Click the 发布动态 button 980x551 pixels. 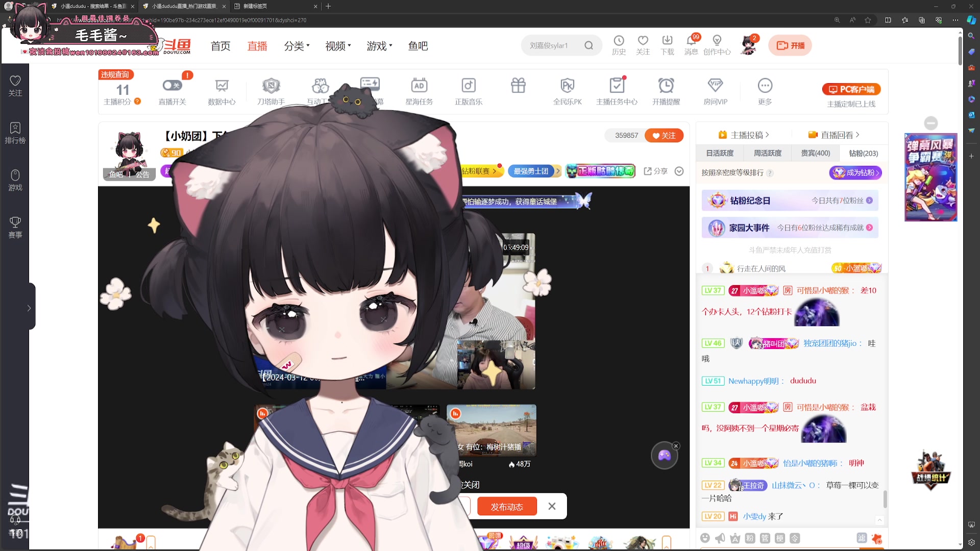506,507
